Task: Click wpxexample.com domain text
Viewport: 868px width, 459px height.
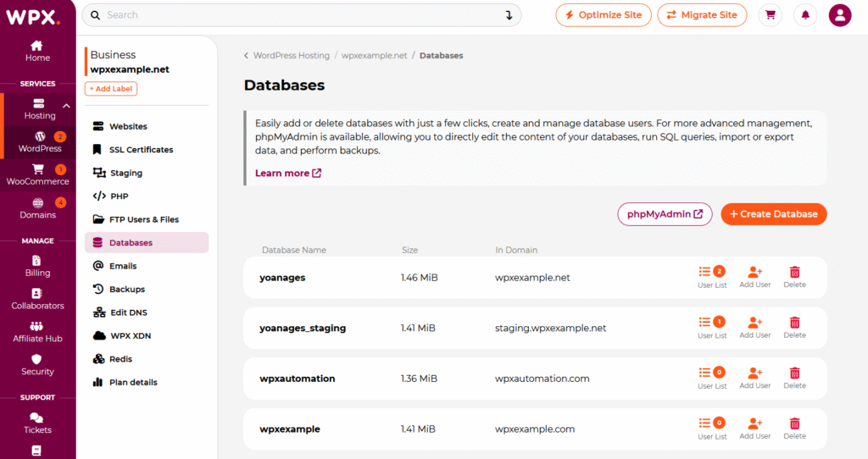Action: (x=535, y=429)
